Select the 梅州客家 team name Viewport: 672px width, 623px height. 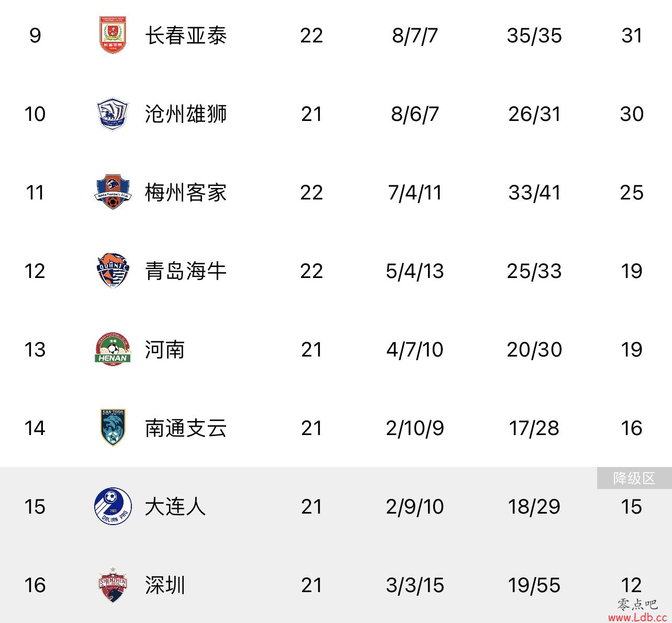pyautogui.click(x=186, y=193)
